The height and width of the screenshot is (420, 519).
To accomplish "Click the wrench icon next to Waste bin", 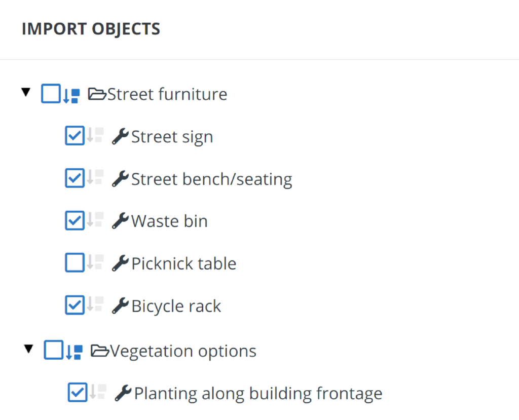I will (x=120, y=221).
